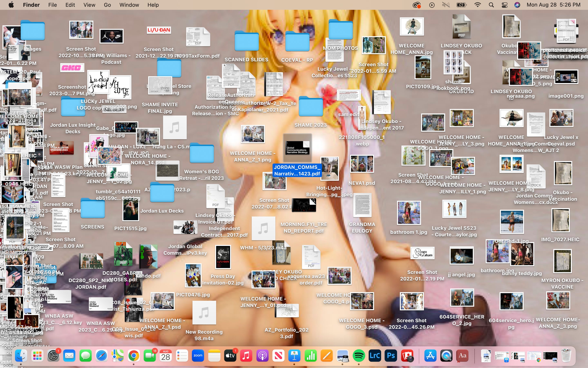
Task: Open Maps from the Dock
Action: click(x=118, y=356)
